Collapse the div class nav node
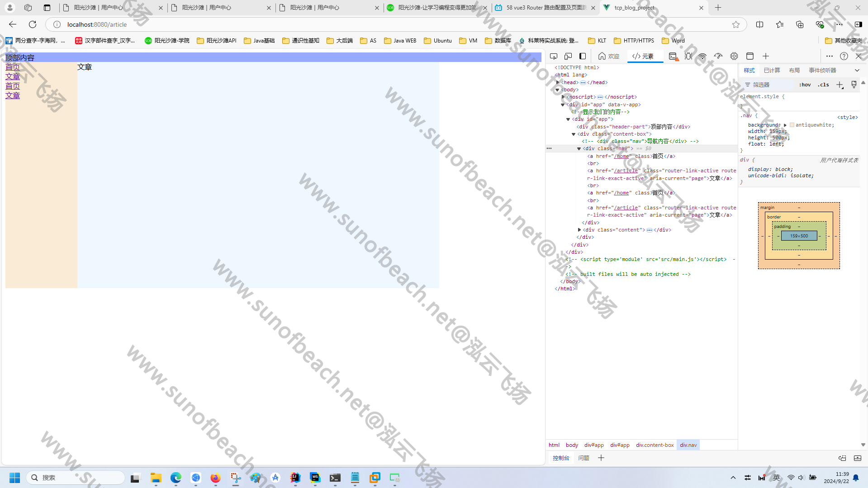The image size is (868, 488). (x=579, y=148)
